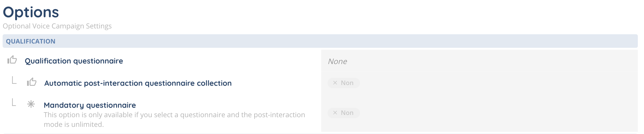
Task: Click the Options page heading
Action: point(31,12)
